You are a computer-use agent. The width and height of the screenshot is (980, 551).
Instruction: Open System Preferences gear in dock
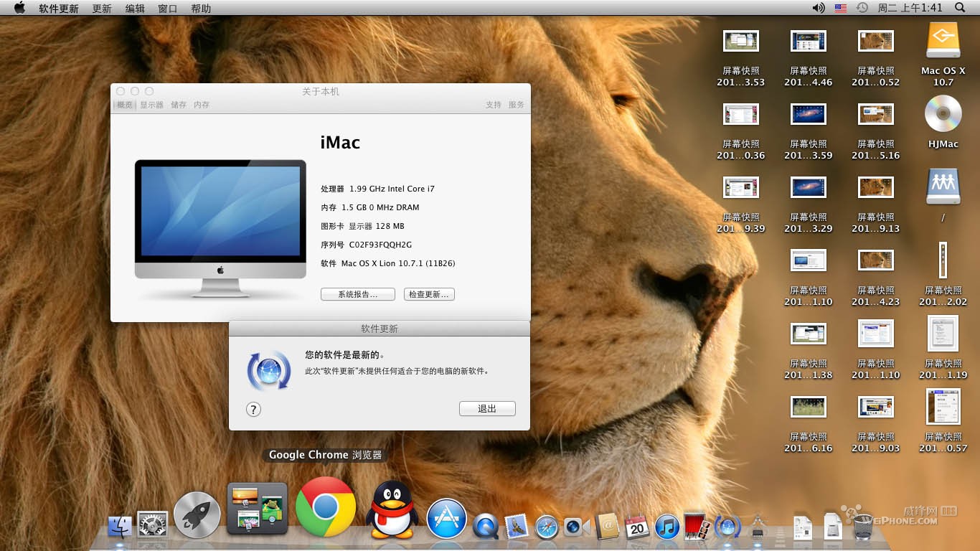(x=152, y=525)
